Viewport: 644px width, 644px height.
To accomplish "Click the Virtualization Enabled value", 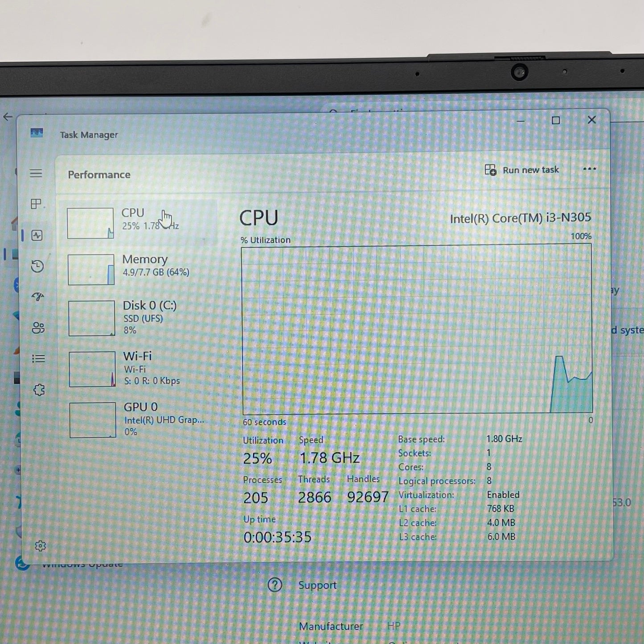I will point(503,495).
